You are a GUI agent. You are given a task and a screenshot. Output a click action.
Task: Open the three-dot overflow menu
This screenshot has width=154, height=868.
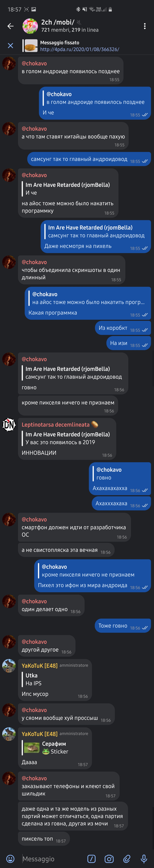pos(145,26)
